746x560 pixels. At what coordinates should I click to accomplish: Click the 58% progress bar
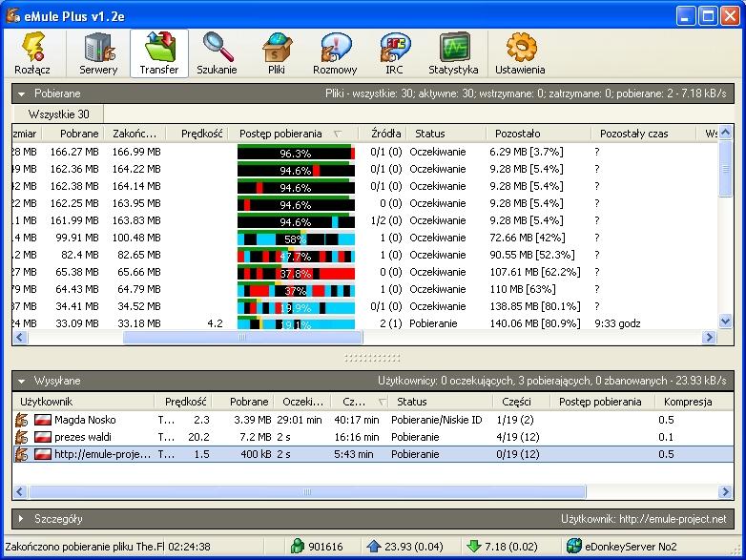[296, 238]
